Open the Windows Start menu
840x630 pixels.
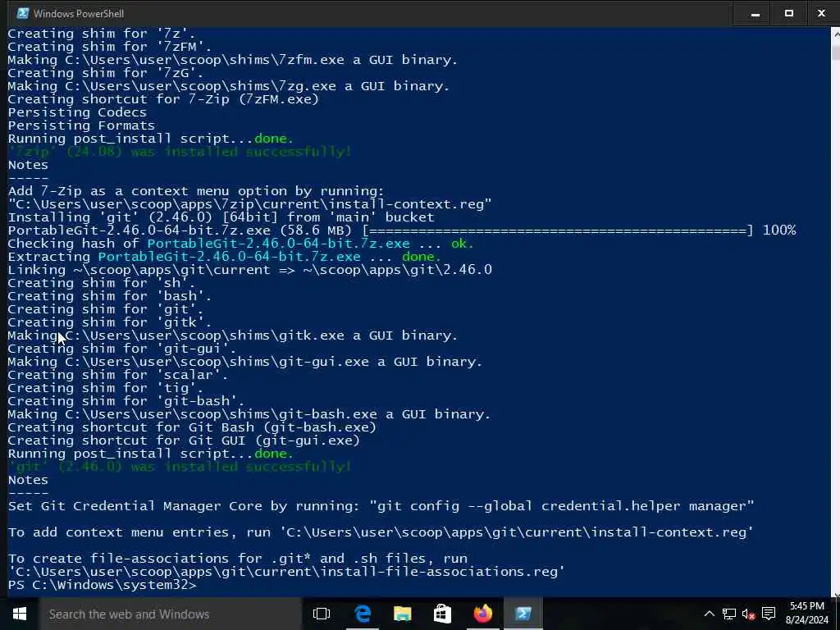coord(20,614)
